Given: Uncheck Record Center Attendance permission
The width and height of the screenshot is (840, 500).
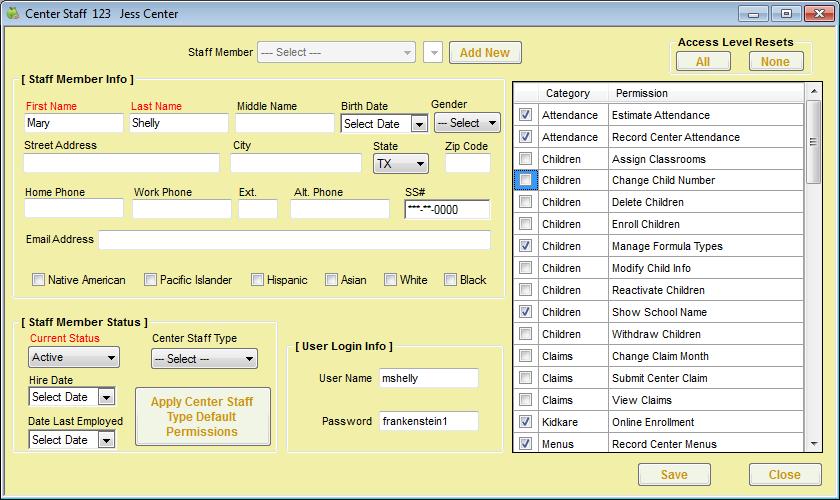Looking at the screenshot, I should coord(526,137).
